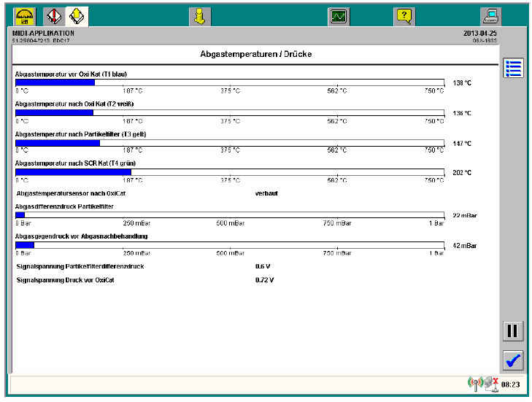Viewport: 532px width, 402px height.
Task: Click the T1 blau temperature bar
Action: pyautogui.click(x=229, y=82)
